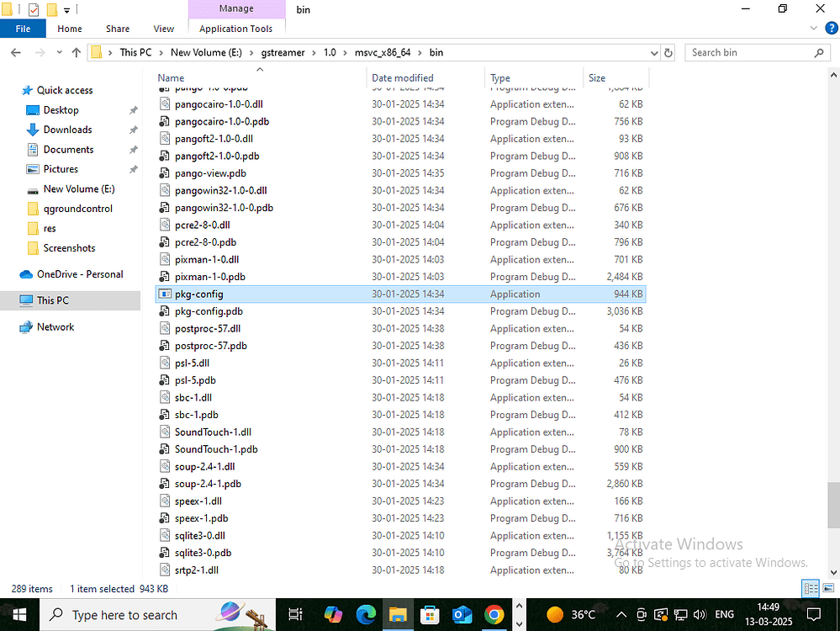Go up one folder level using the up arrow

coord(77,52)
